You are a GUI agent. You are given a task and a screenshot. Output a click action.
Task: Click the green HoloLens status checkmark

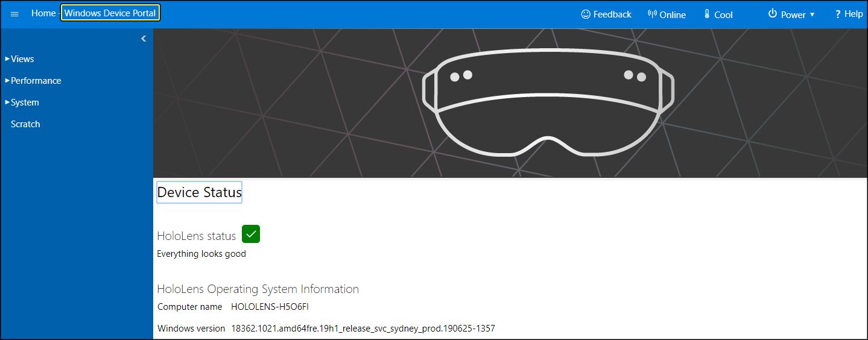pyautogui.click(x=251, y=234)
